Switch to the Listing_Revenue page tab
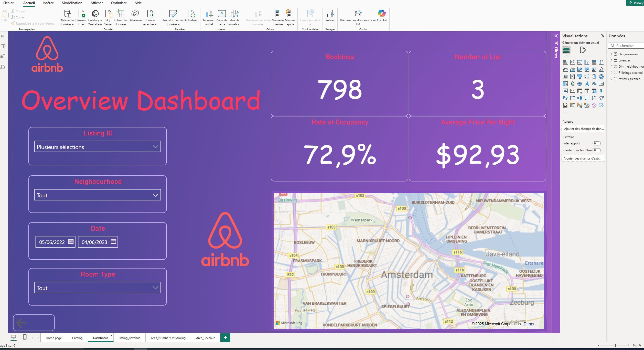This screenshot has width=644, height=350. coord(130,338)
